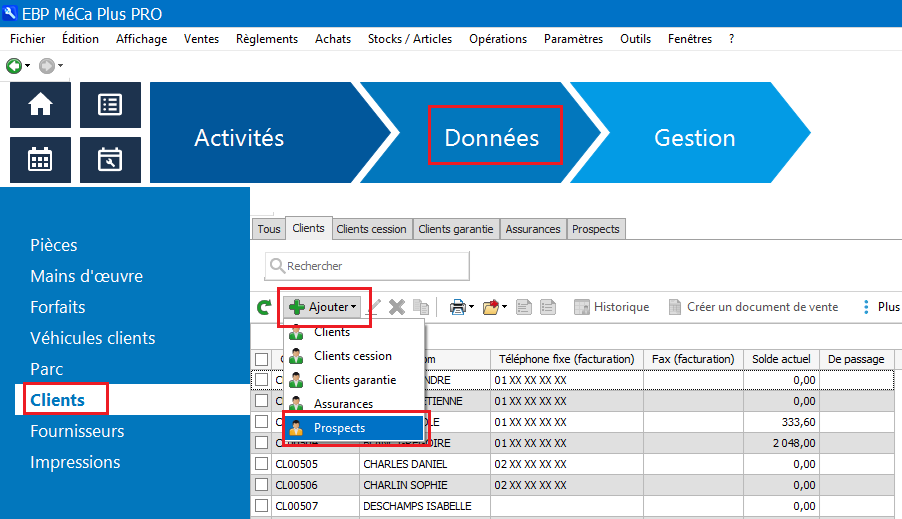Toggle the select-all checkbox in the table header
The width and height of the screenshot is (902, 519).
pyautogui.click(x=262, y=359)
